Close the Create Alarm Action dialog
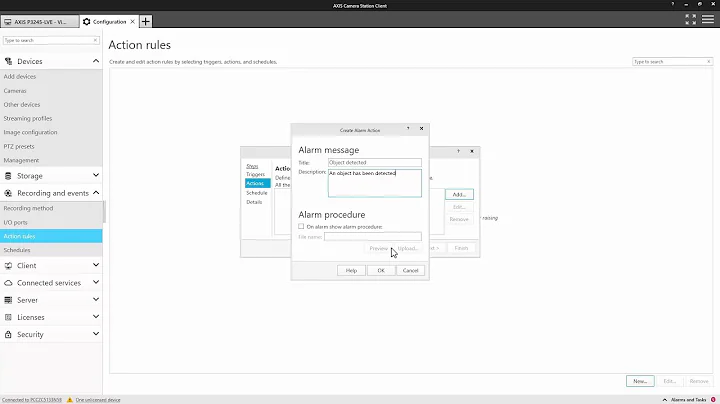Viewport: 720px width, 404px height. tap(422, 129)
